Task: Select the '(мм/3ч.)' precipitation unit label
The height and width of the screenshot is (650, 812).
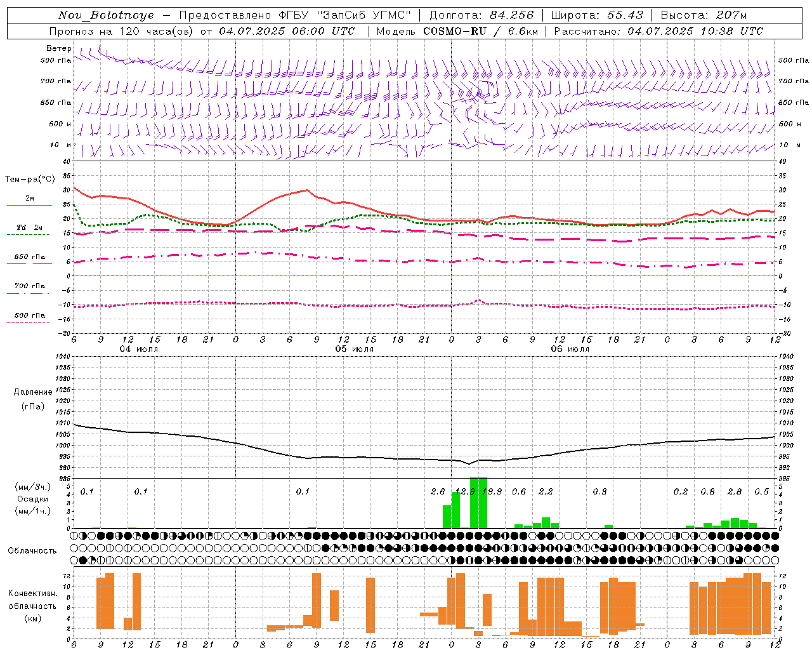Action: 33,487
